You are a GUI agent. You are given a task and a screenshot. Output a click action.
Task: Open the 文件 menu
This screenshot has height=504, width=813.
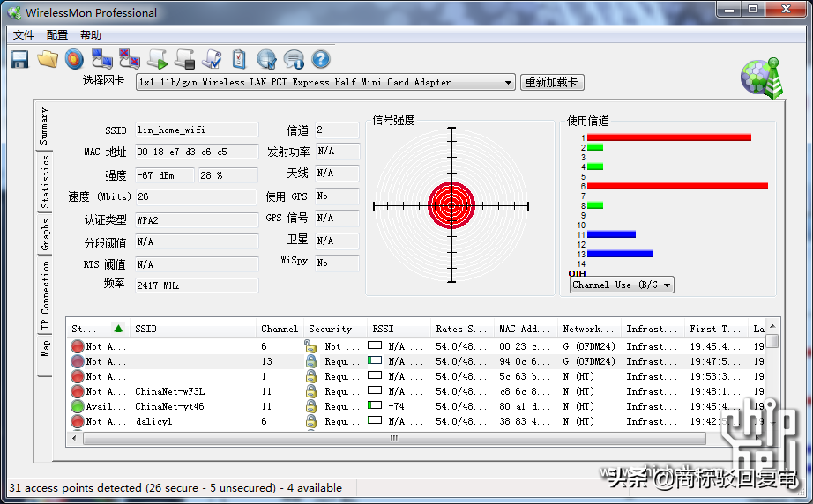tap(24, 35)
